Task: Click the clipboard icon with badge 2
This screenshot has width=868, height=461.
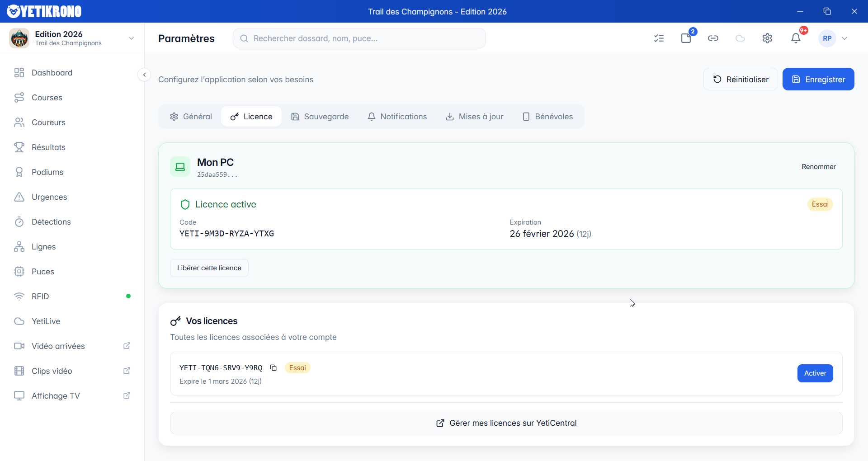Action: pyautogui.click(x=686, y=38)
